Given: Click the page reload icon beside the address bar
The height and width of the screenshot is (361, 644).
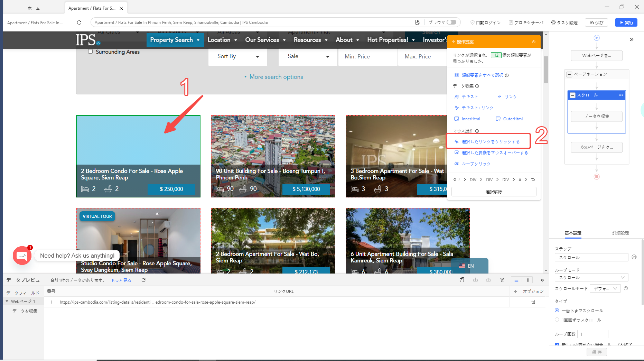Looking at the screenshot, I should [x=79, y=22].
